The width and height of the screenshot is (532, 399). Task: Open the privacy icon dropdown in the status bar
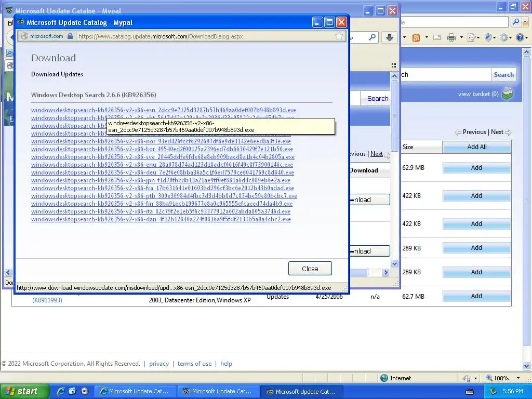click(x=475, y=378)
